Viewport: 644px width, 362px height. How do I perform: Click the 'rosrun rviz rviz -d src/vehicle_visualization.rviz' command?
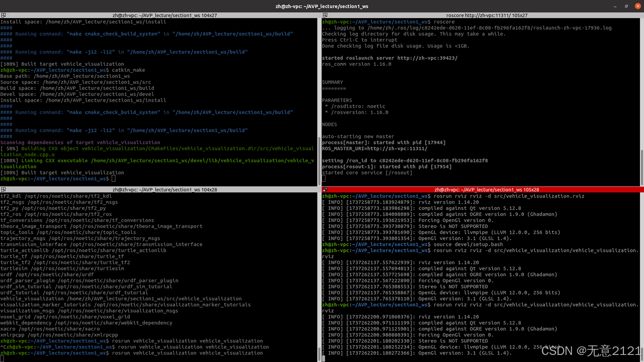(509, 196)
